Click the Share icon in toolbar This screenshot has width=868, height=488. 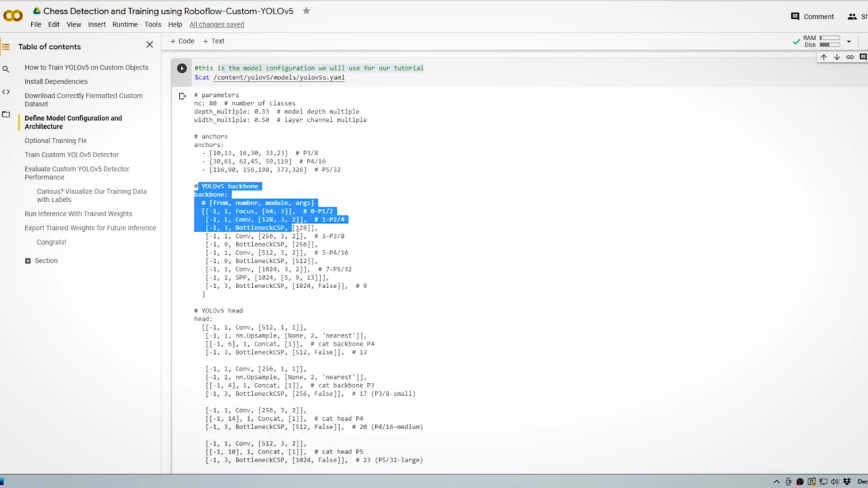(853, 16)
